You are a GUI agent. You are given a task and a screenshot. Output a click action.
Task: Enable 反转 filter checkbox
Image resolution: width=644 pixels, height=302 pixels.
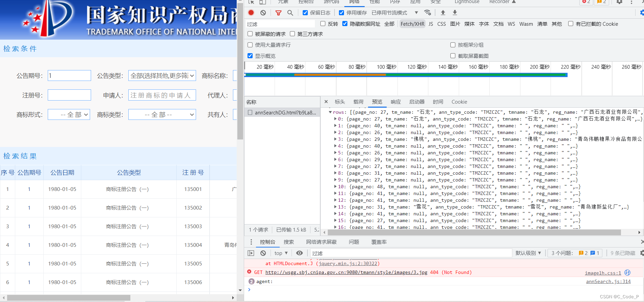coord(323,24)
